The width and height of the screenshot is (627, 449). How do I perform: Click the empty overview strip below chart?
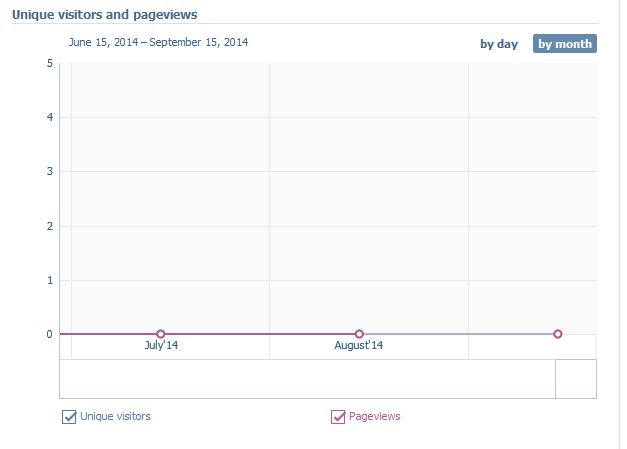click(x=300, y=379)
